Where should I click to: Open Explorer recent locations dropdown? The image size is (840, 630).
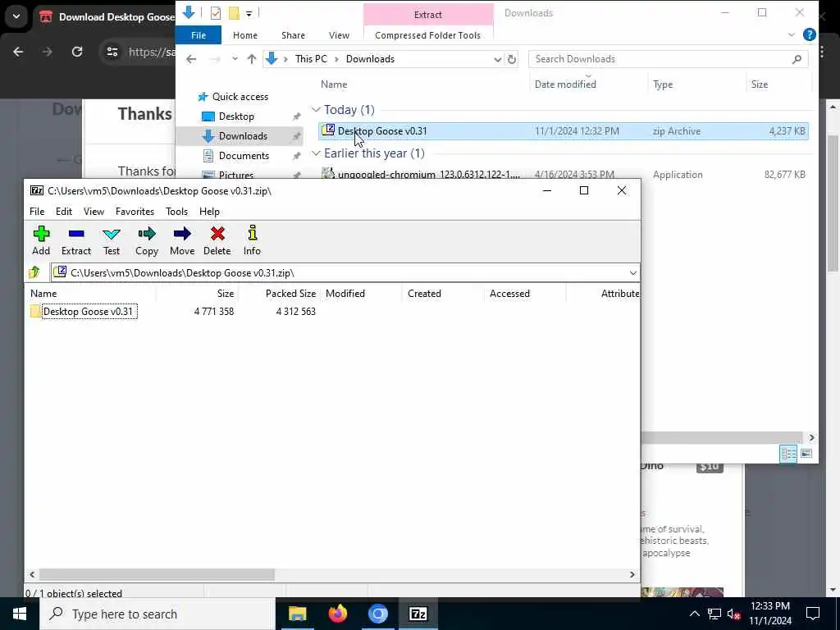pyautogui.click(x=235, y=59)
